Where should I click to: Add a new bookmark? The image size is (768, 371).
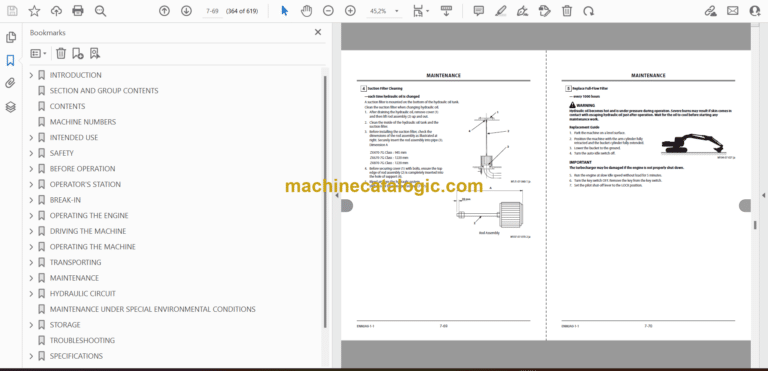[77, 53]
